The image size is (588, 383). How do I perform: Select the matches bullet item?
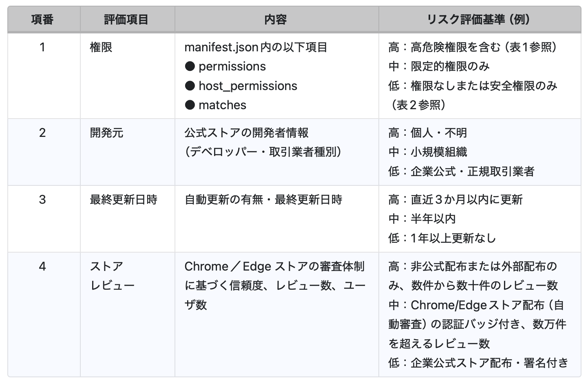(x=222, y=105)
